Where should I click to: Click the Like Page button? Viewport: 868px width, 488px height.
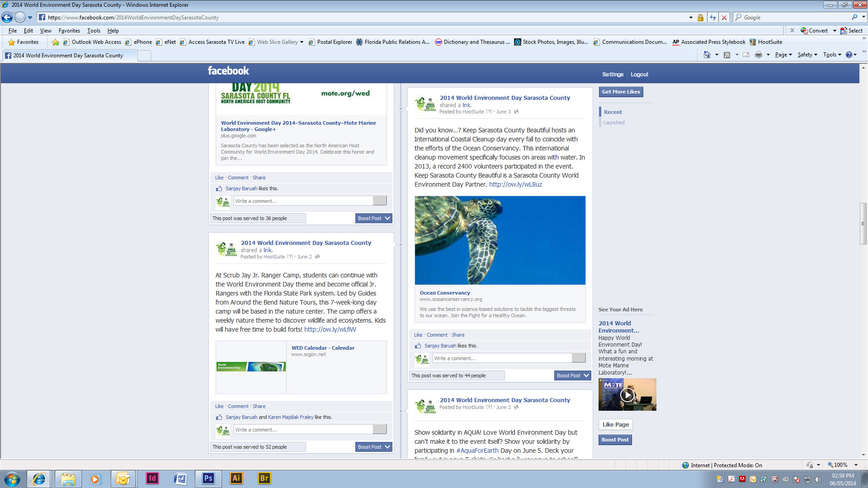[615, 424]
